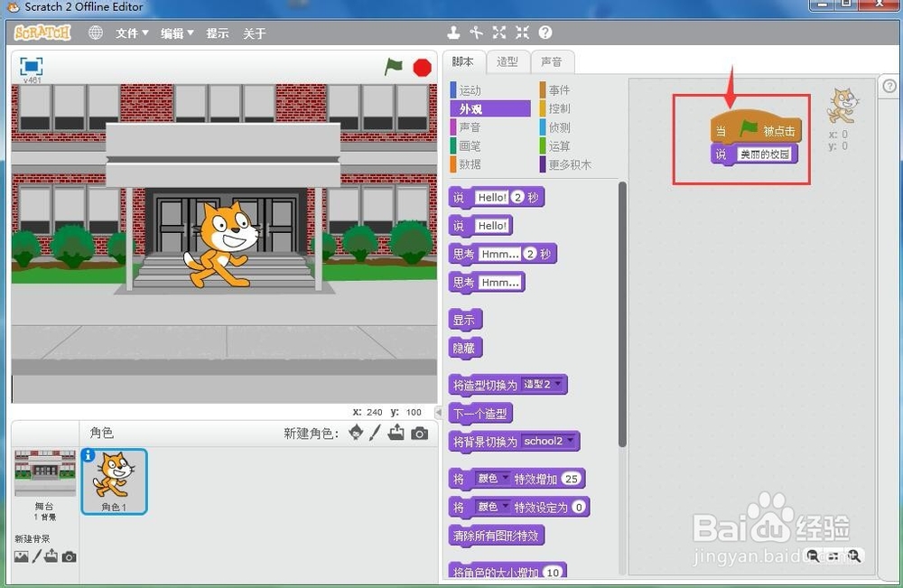Click Hmm... field in 思考 2 秒 block
903x588 pixels.
tap(500, 254)
